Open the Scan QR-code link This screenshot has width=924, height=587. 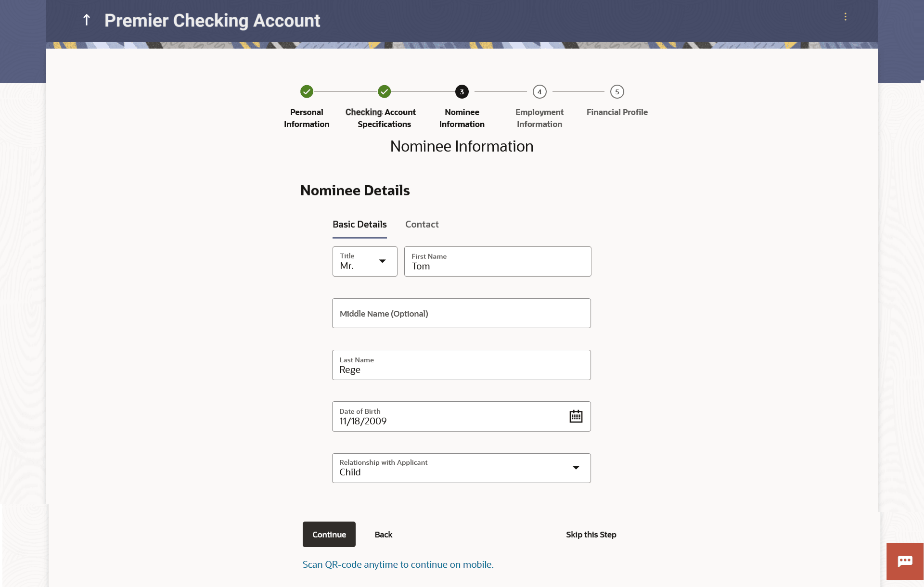398,564
